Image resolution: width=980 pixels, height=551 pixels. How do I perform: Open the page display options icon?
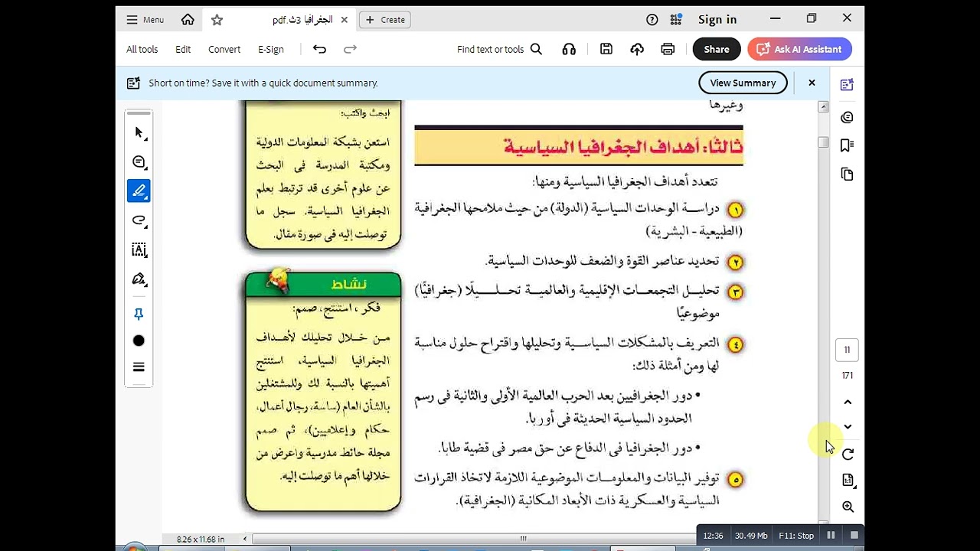click(x=848, y=481)
